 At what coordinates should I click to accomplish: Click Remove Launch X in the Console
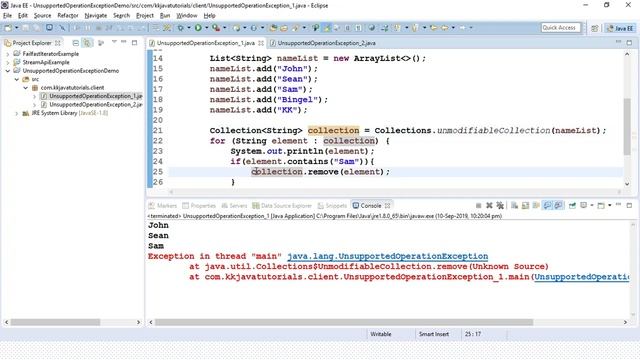(x=489, y=205)
